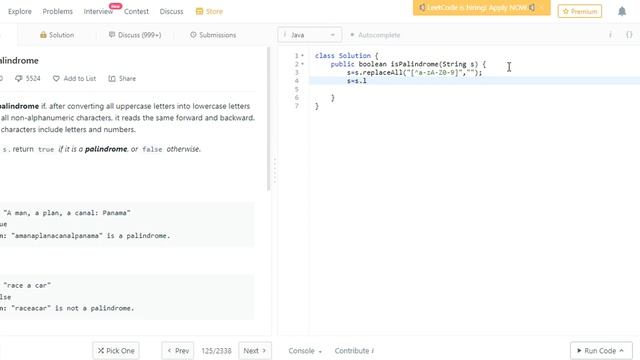Click the panel divider drag handle
This screenshot has width=640, height=360.
(x=275, y=171)
